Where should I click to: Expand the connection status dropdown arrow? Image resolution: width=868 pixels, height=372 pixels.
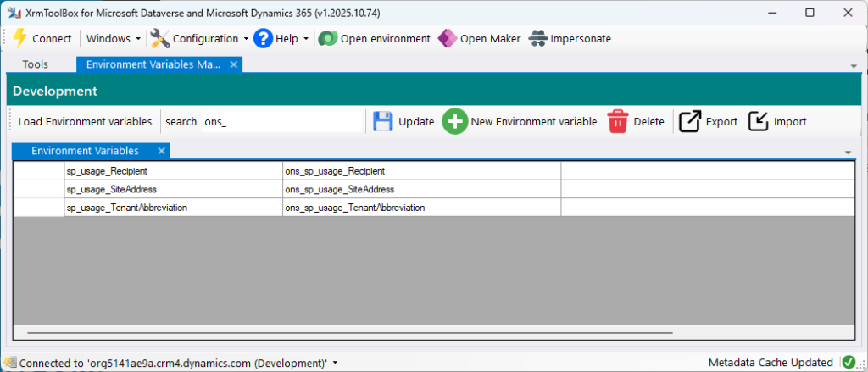pos(336,363)
